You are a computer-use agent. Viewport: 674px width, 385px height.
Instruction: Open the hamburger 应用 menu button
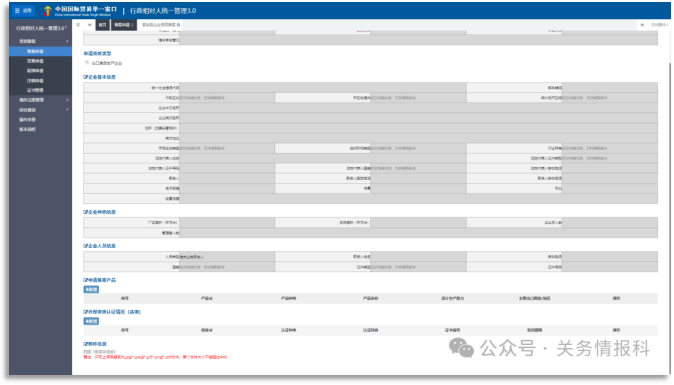23,11
